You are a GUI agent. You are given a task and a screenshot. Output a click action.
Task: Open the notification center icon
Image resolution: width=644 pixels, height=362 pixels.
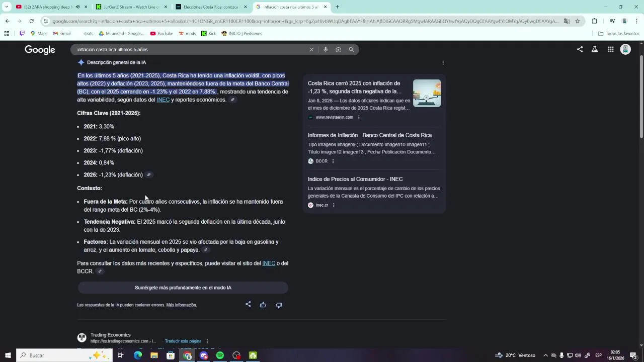pos(633,355)
